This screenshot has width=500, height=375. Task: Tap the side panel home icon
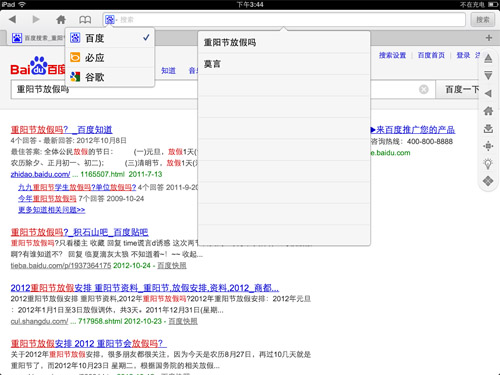click(x=488, y=111)
